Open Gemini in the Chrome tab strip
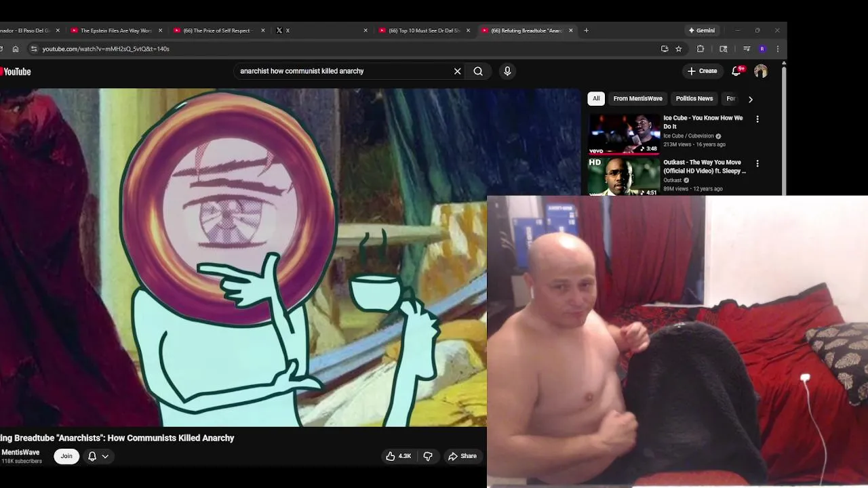Screen dimensions: 868x488 point(702,30)
